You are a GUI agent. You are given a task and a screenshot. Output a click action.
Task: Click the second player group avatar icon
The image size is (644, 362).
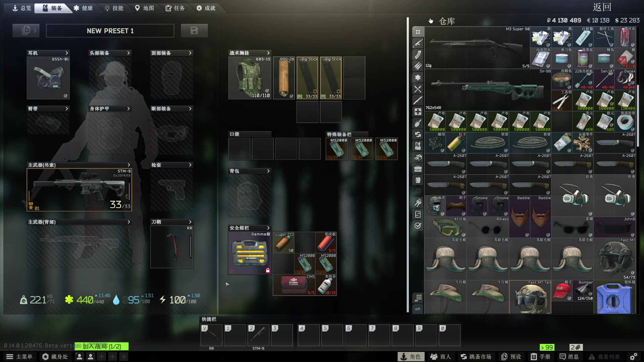pos(91,357)
